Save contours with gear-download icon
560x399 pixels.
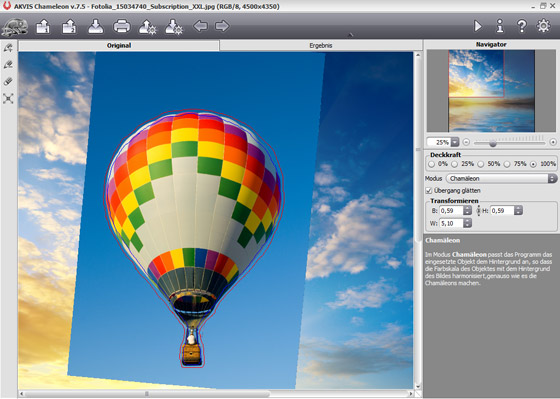point(174,27)
